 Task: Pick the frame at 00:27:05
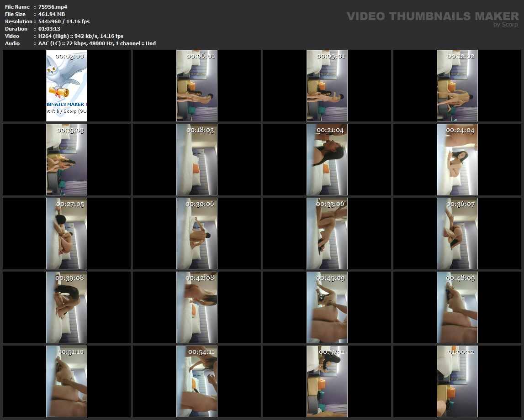[x=67, y=233]
